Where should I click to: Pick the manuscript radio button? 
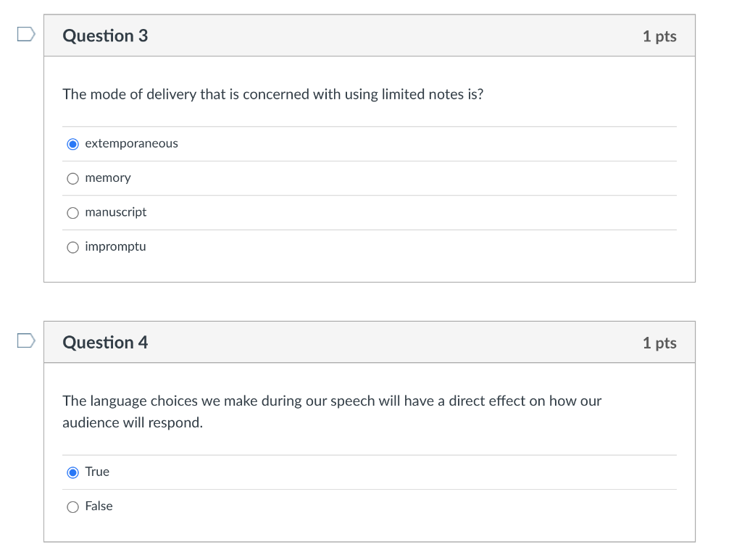click(x=72, y=213)
